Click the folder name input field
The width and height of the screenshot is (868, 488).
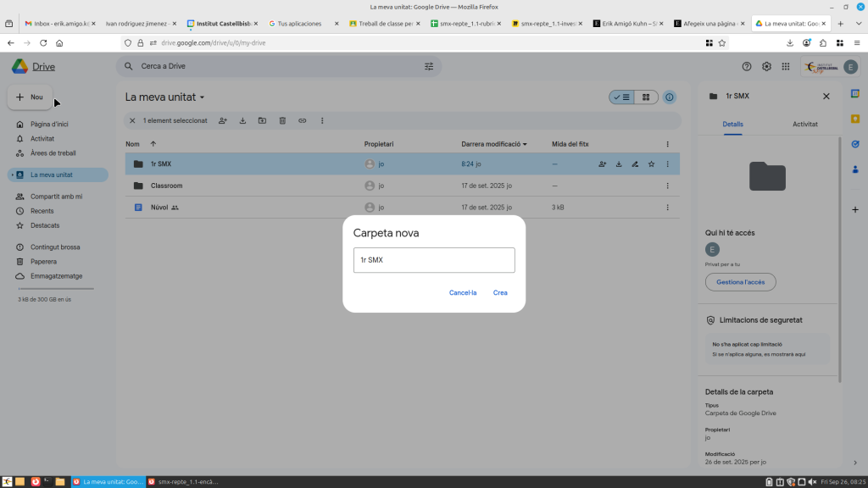click(434, 260)
